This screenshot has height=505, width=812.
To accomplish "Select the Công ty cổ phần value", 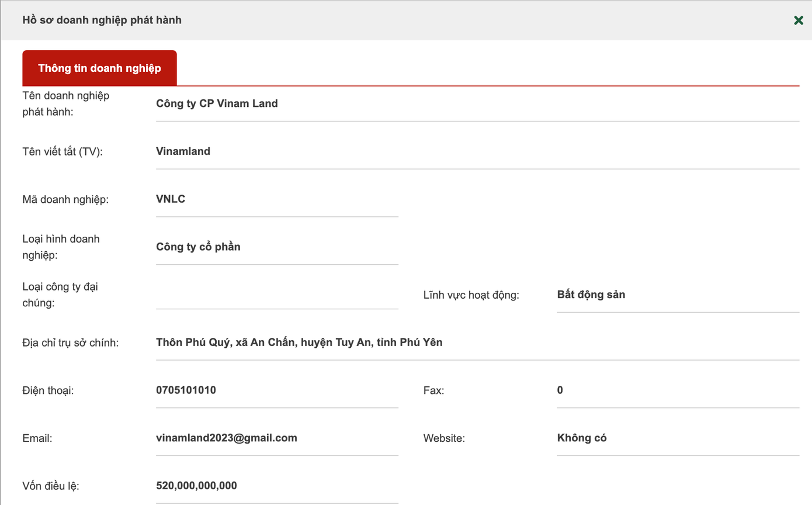I will point(198,247).
